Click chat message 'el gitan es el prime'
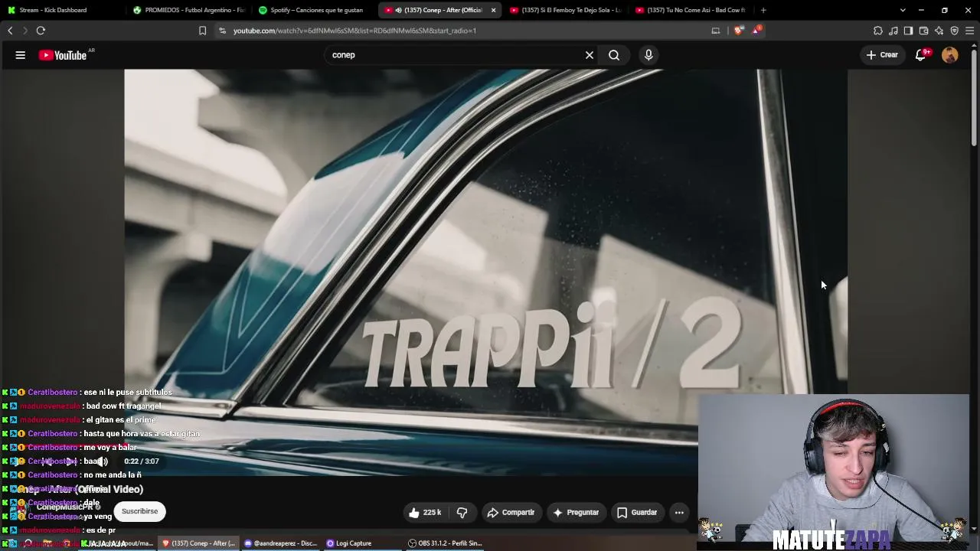 pyautogui.click(x=121, y=420)
